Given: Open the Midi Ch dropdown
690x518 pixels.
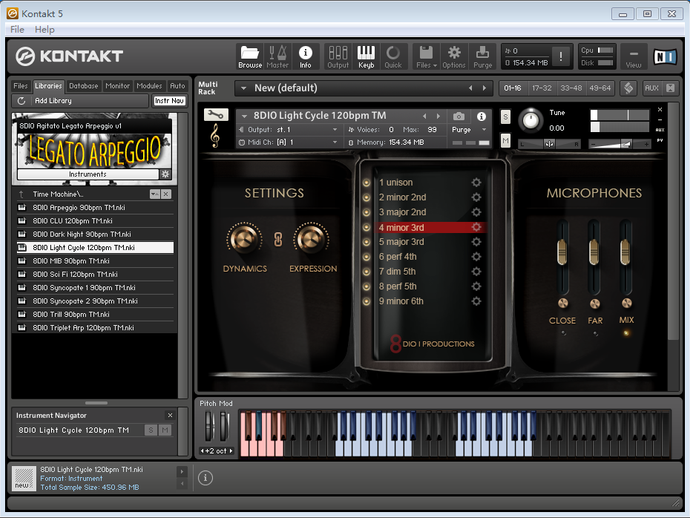Looking at the screenshot, I should coord(289,143).
